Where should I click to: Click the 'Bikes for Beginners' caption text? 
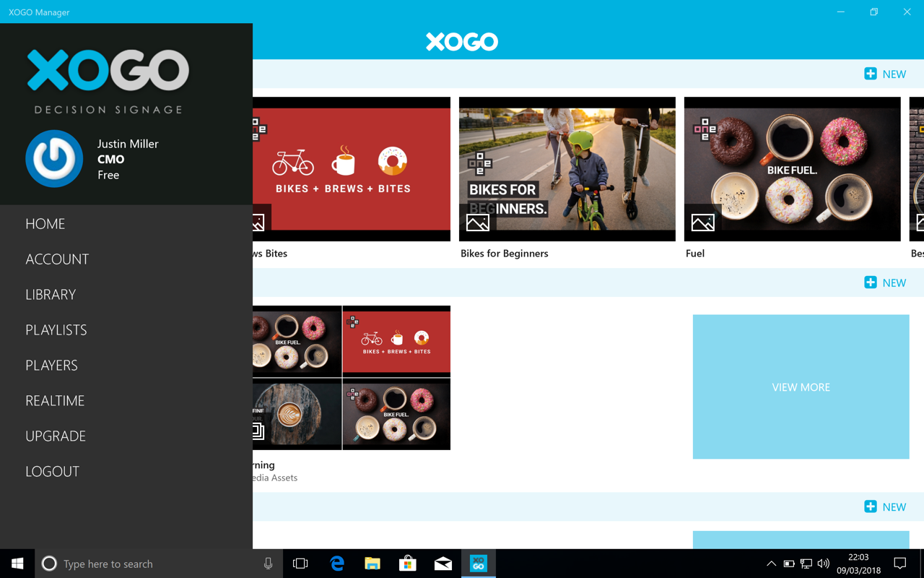[504, 254]
